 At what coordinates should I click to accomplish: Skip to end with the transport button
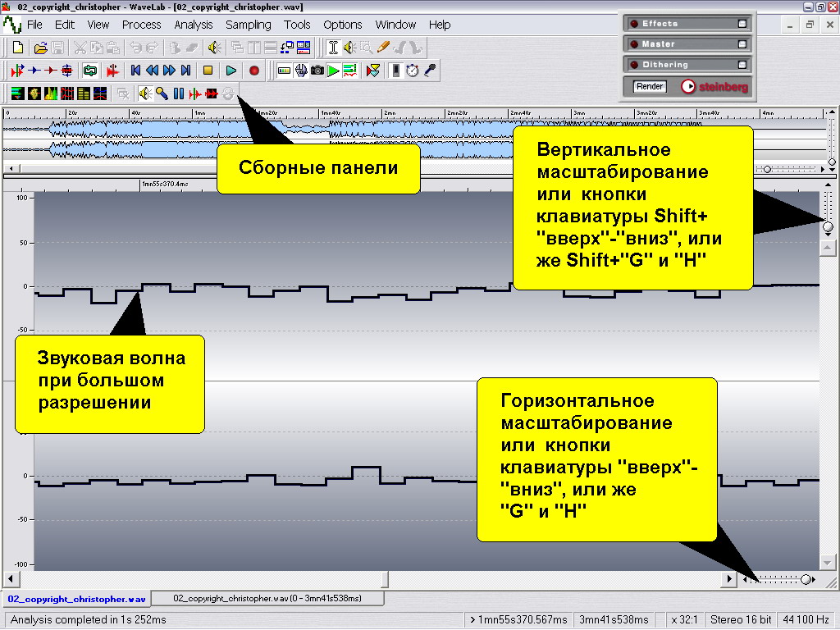pyautogui.click(x=186, y=71)
